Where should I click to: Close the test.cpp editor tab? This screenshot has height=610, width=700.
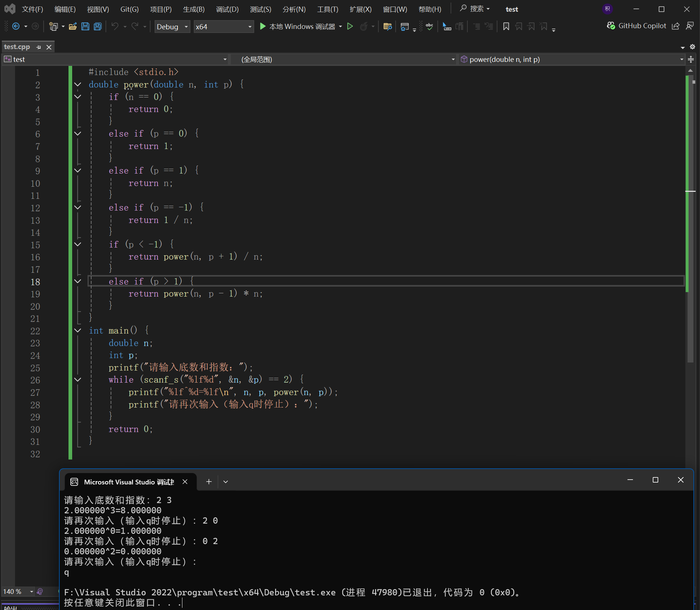click(x=49, y=47)
